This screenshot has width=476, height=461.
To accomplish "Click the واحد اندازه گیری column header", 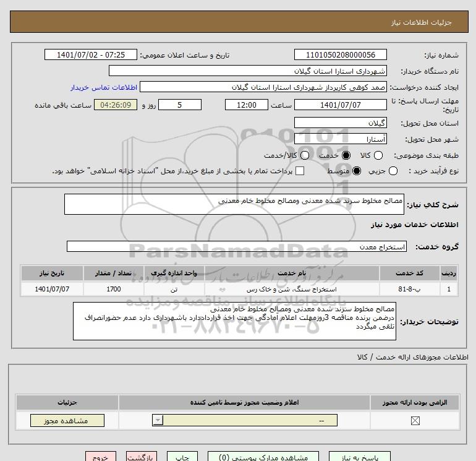I will 174,273.
